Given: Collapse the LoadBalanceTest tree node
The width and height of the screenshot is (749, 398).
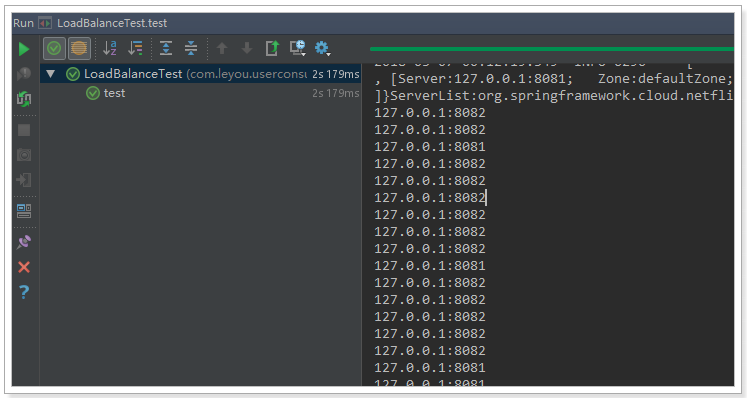Looking at the screenshot, I should click(51, 74).
